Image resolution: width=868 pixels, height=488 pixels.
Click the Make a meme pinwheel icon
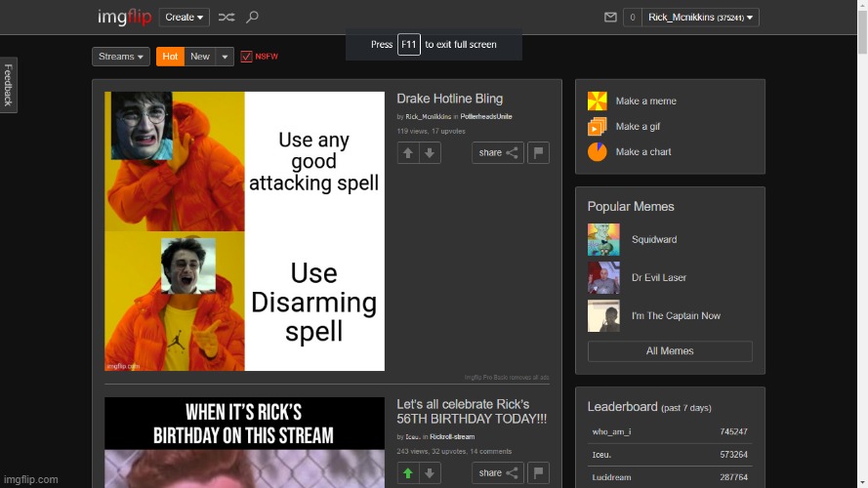click(x=598, y=102)
